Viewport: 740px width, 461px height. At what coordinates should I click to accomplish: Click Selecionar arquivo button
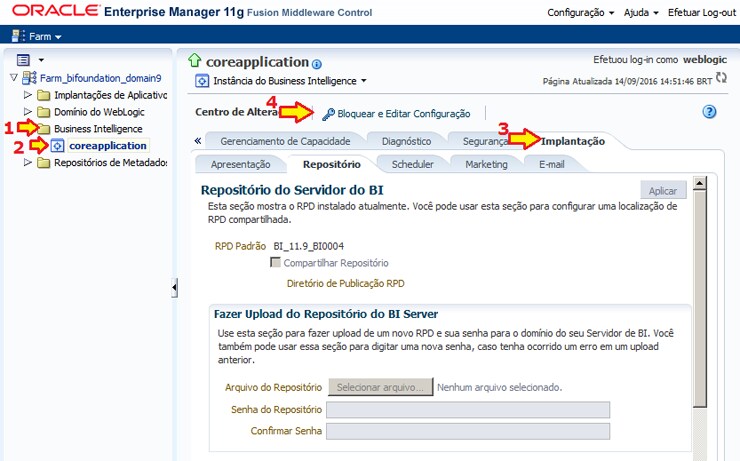380,387
